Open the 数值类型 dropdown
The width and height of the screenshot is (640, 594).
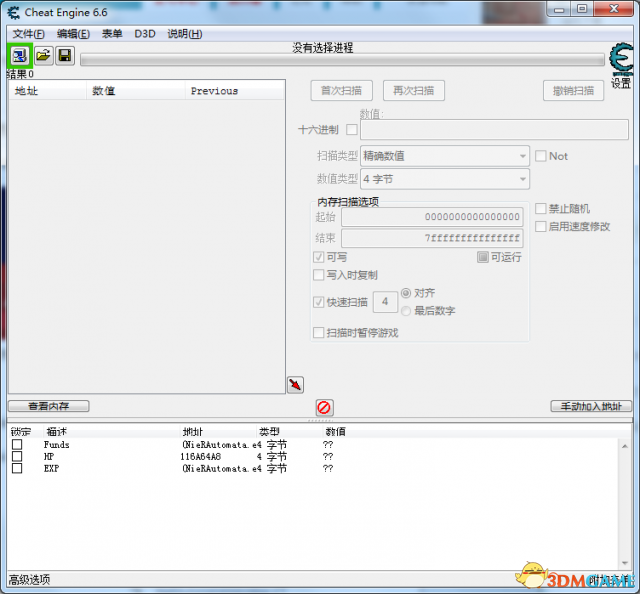tap(445, 179)
